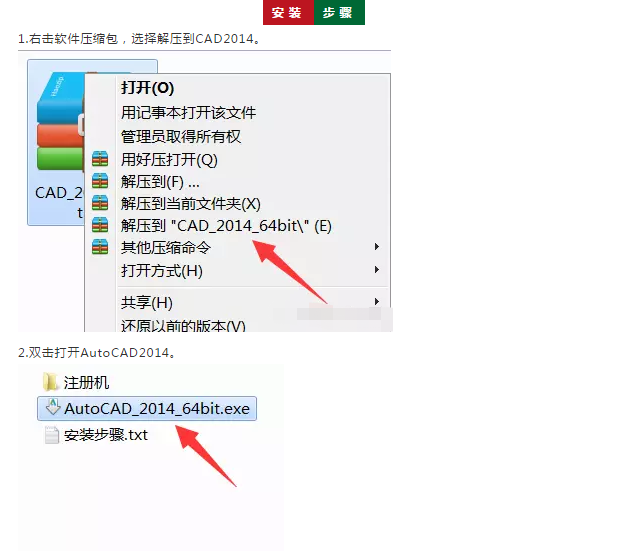Select 还原以前的版本(V) menu entry
This screenshot has width=636, height=551.
coord(183,325)
